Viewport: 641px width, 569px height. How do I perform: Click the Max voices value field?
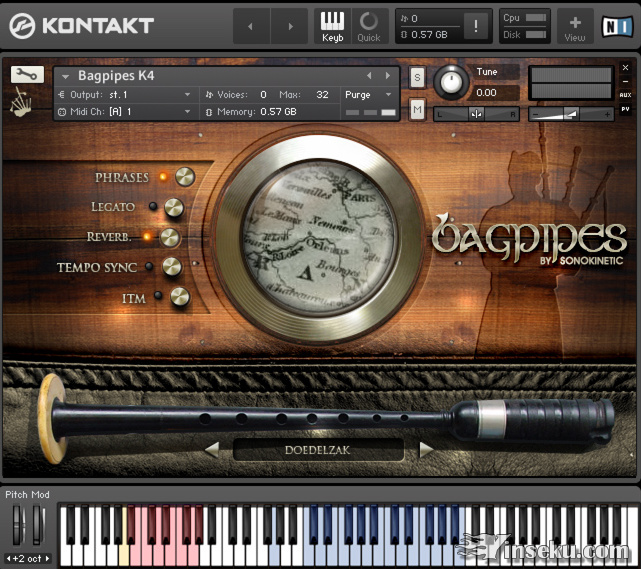321,95
